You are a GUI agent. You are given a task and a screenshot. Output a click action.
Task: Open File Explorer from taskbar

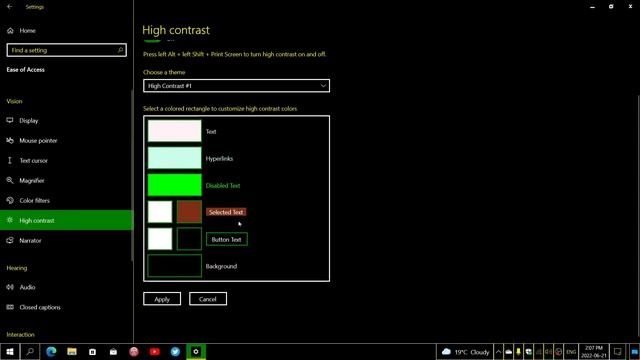pyautogui.click(x=72, y=351)
